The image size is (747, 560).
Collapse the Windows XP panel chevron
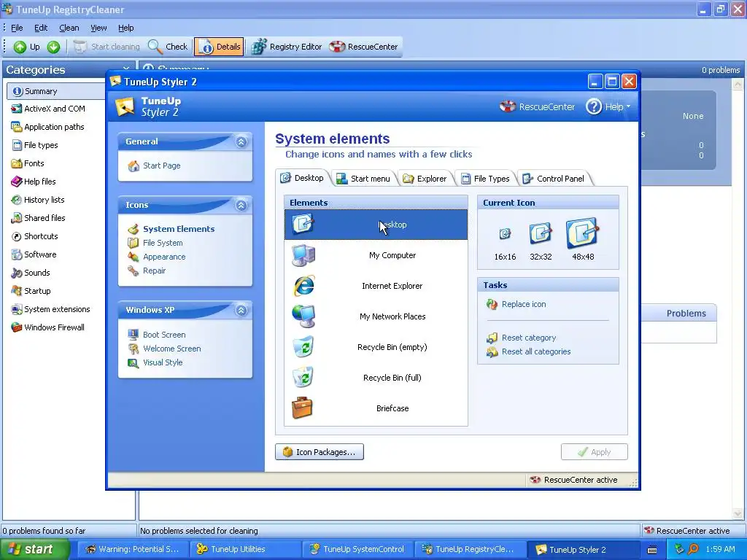241,311
